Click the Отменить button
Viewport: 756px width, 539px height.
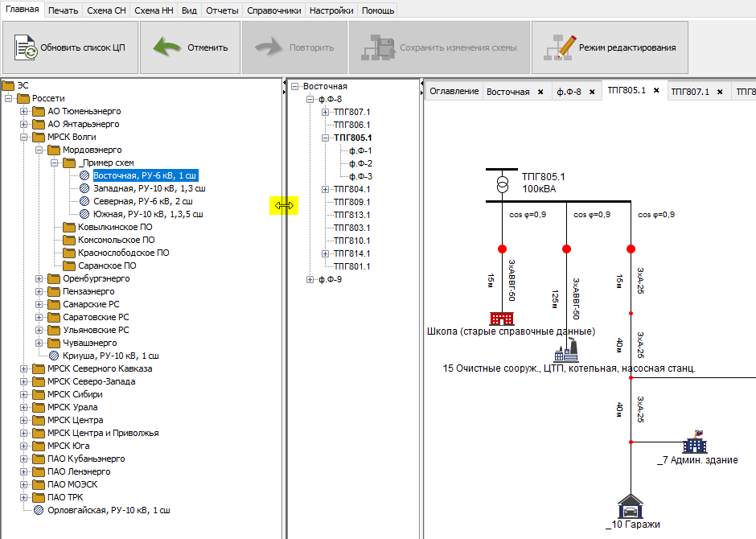tap(191, 47)
